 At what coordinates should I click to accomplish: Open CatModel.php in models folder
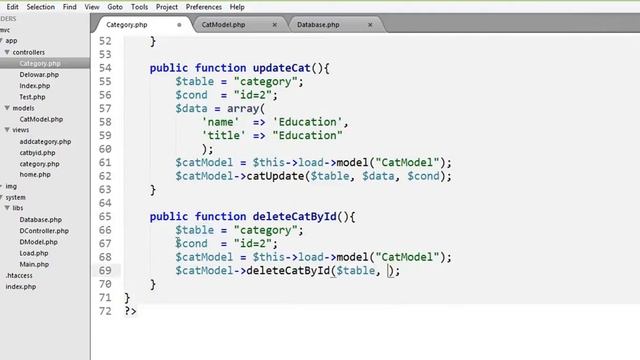pyautogui.click(x=41, y=119)
